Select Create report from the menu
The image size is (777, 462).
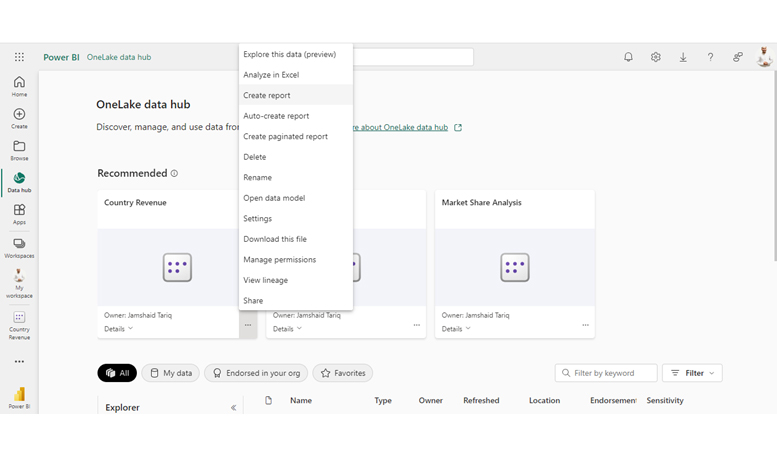[296, 95]
